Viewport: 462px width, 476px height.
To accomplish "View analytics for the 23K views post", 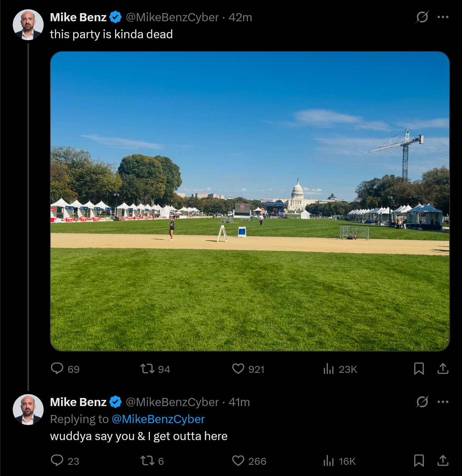I will [328, 369].
